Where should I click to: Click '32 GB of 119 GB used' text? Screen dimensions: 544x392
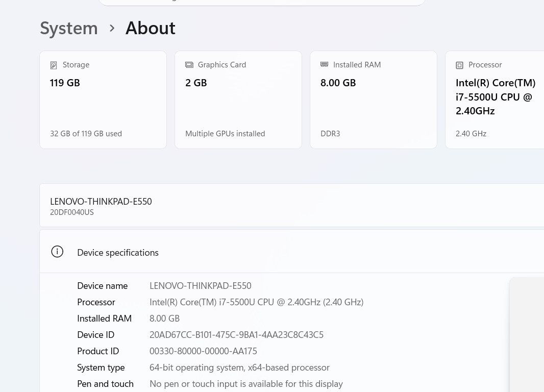(86, 134)
